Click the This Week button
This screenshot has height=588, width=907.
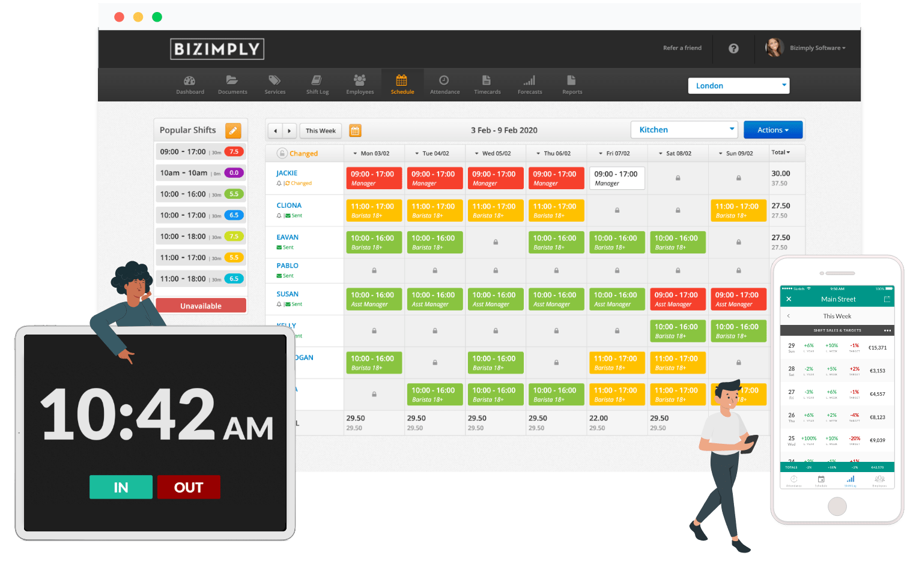pyautogui.click(x=320, y=130)
